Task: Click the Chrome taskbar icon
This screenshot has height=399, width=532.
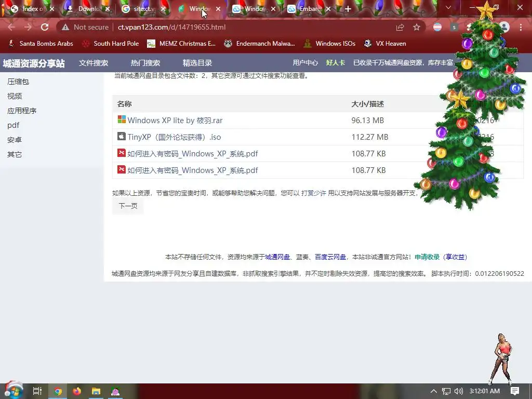Action: (58, 391)
